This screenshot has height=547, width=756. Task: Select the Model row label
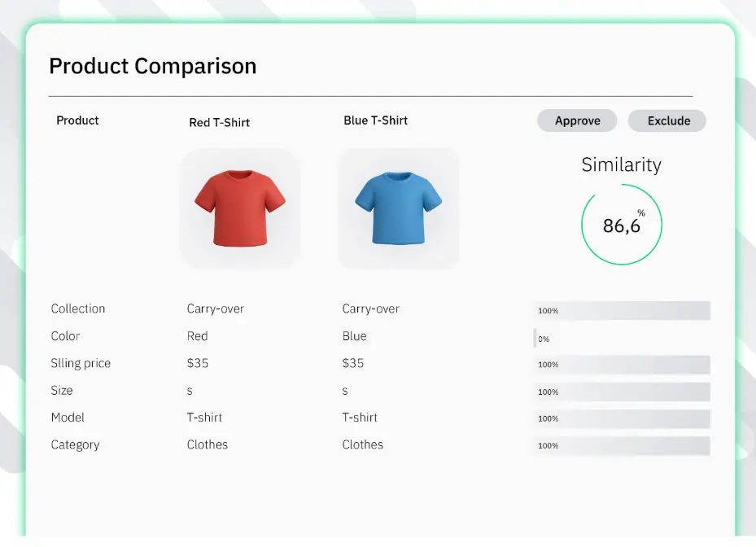[x=68, y=418]
